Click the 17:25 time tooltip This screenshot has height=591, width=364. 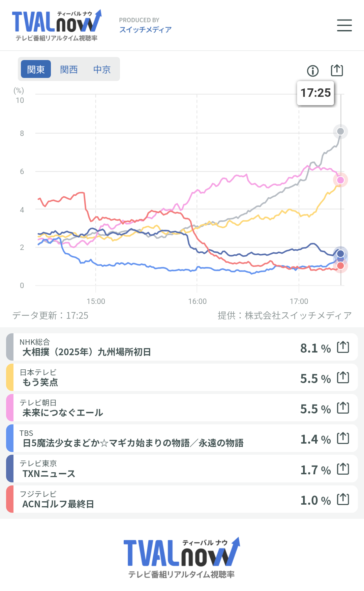(x=315, y=93)
